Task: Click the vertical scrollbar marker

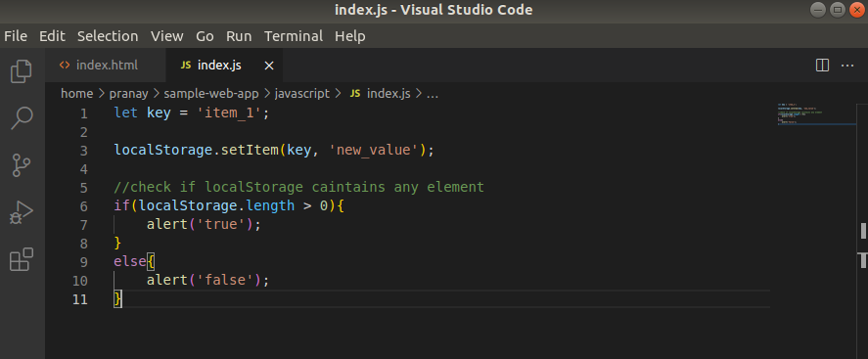Action: (x=863, y=230)
